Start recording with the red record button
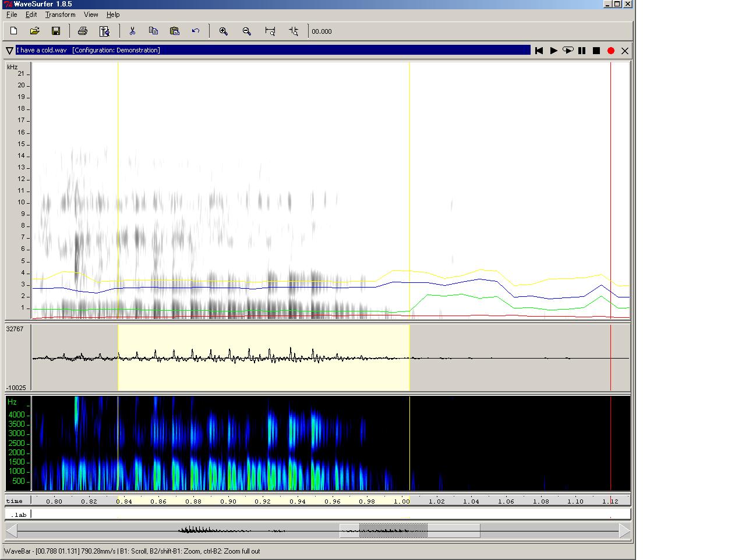The width and height of the screenshot is (742, 560). click(610, 51)
